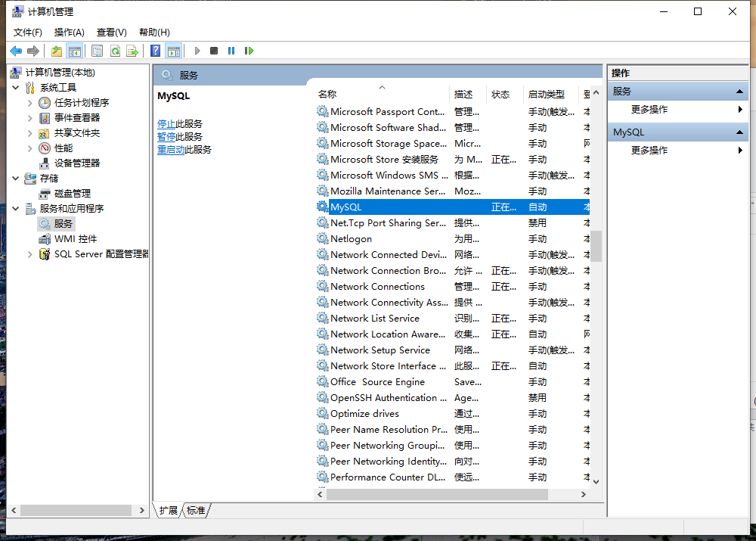This screenshot has height=541, width=756.
Task: Switch to the 标准 tab
Action: click(x=195, y=511)
